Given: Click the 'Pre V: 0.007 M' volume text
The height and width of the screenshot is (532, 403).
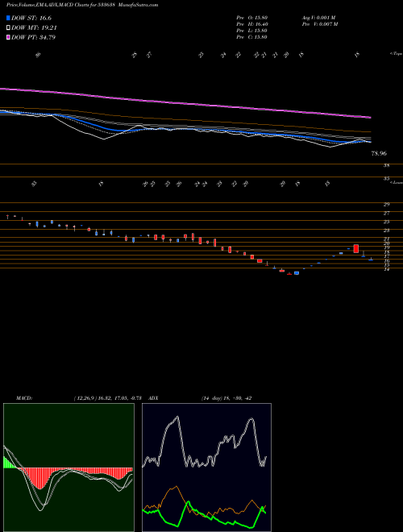Looking at the screenshot, I should [319, 24].
